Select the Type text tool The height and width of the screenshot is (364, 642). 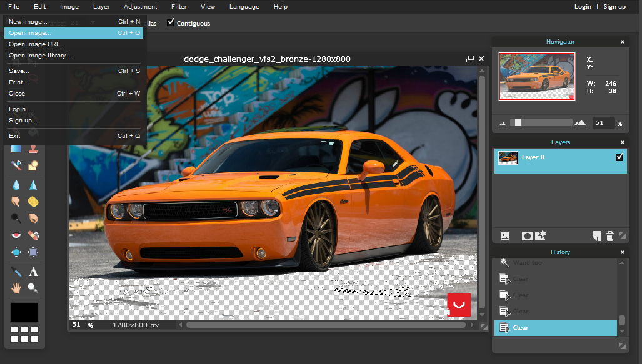(33, 272)
